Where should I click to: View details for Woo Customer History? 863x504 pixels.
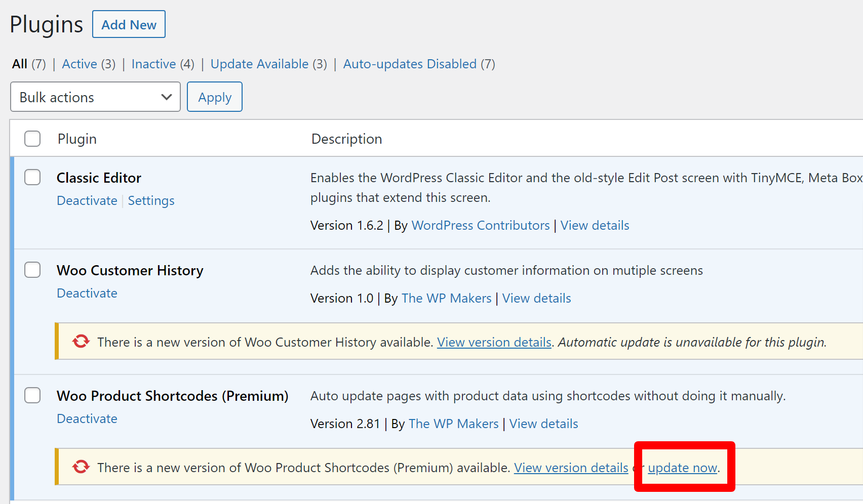(537, 298)
